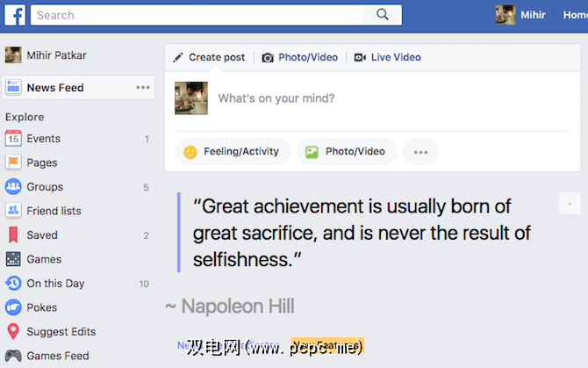Open Suggest Edits in the sidebar
This screenshot has height=368, width=588.
coord(61,332)
